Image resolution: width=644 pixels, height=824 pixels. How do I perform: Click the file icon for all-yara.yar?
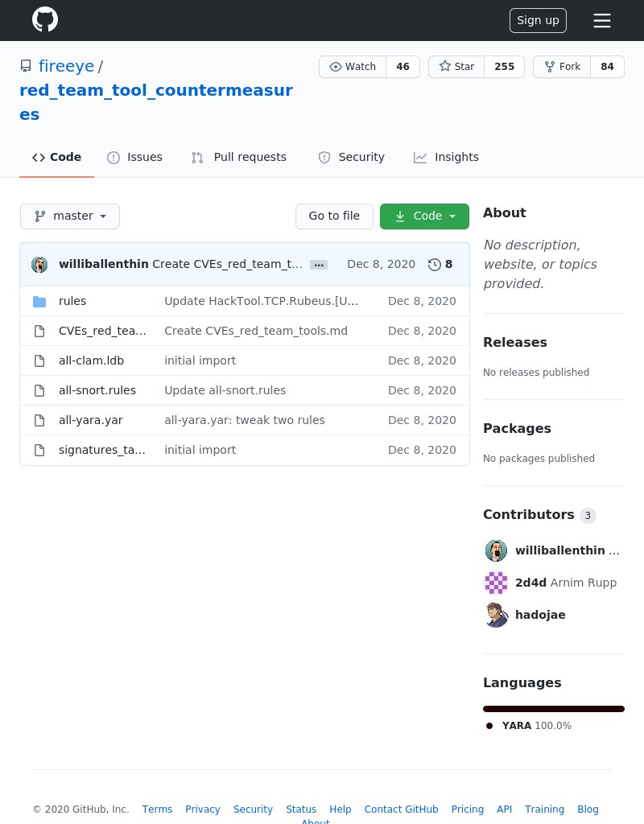39,420
